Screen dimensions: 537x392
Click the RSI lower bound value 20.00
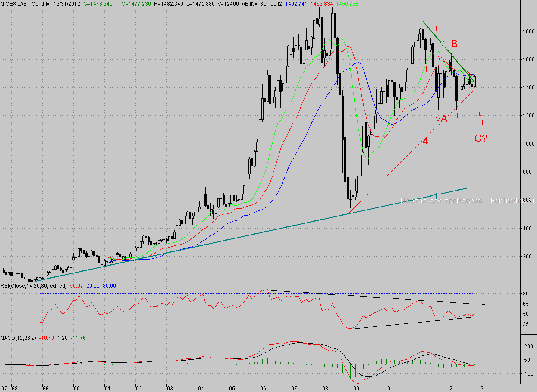[x=93, y=285]
